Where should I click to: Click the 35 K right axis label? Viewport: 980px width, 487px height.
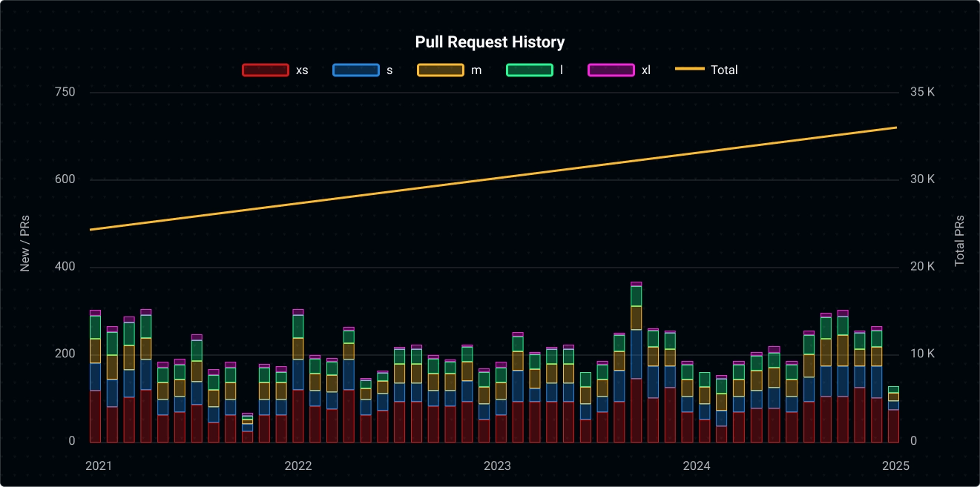coord(921,92)
